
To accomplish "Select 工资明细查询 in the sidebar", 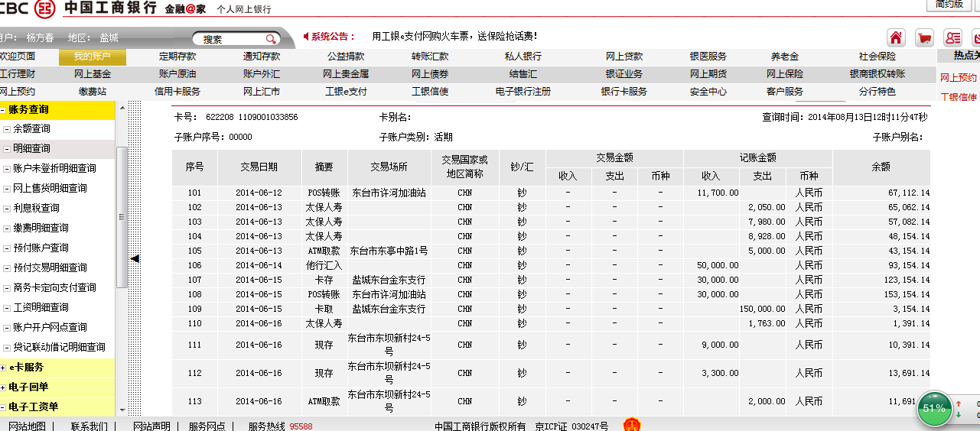I will tap(41, 307).
